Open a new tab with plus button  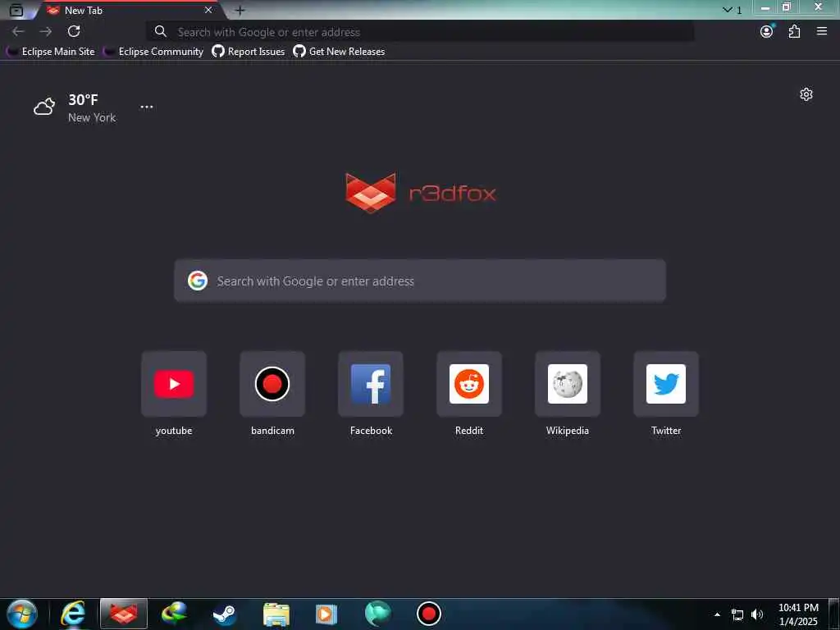point(240,10)
